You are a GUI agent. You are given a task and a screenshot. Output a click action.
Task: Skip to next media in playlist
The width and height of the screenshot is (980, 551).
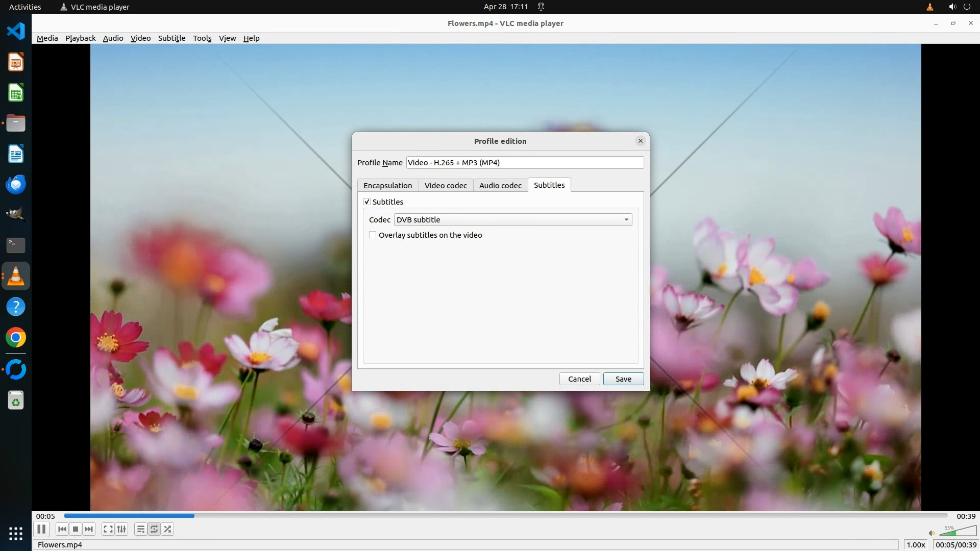coord(89,529)
